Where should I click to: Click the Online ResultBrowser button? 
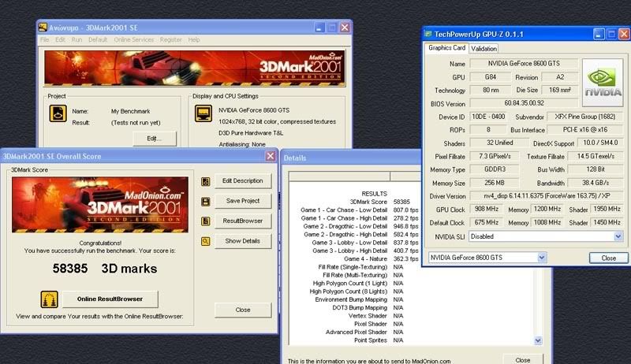(x=110, y=299)
